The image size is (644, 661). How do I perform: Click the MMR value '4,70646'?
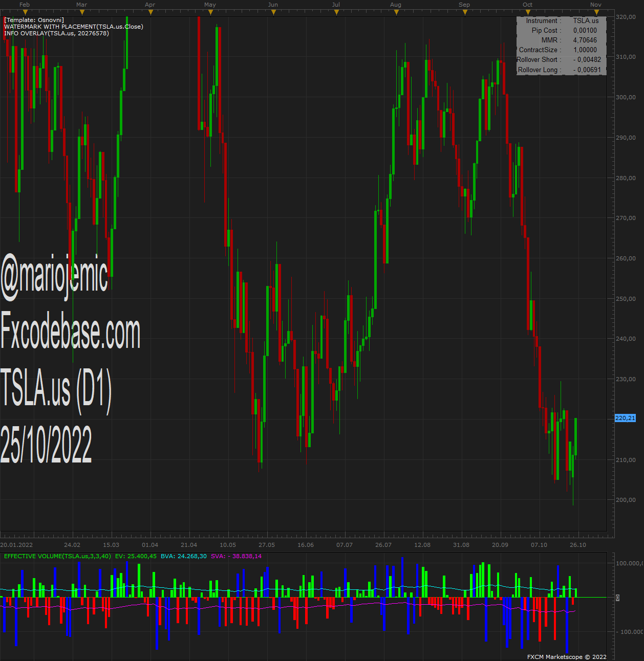click(x=585, y=40)
